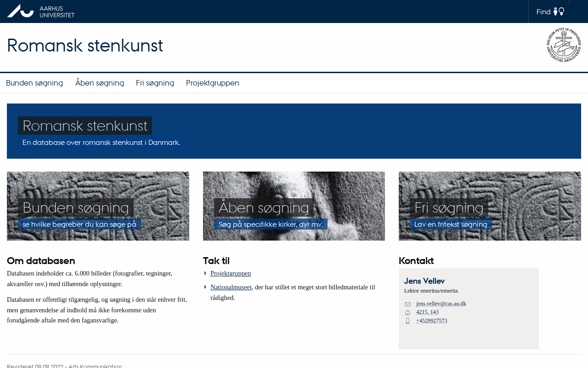The width and height of the screenshot is (588, 368).
Task: Click the mobile phone icon
Action: pyautogui.click(x=407, y=321)
